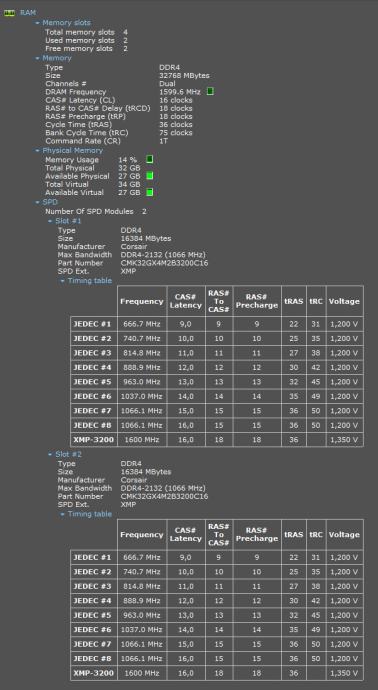
Task: Select Slot #1 Manufacturer Corsair
Action: (135, 246)
